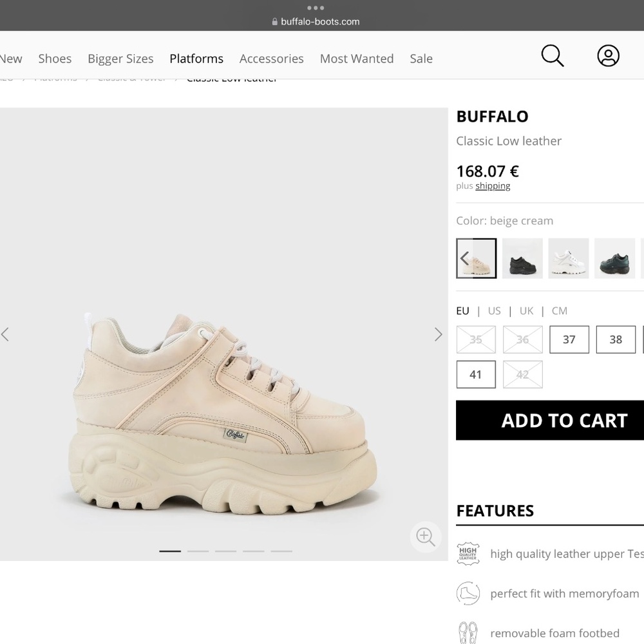
Task: Click the 168.07 € price text
Action: (488, 171)
